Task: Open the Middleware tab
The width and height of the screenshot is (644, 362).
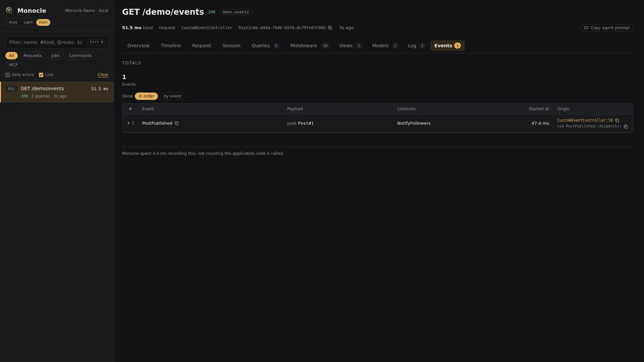Action: (x=310, y=46)
